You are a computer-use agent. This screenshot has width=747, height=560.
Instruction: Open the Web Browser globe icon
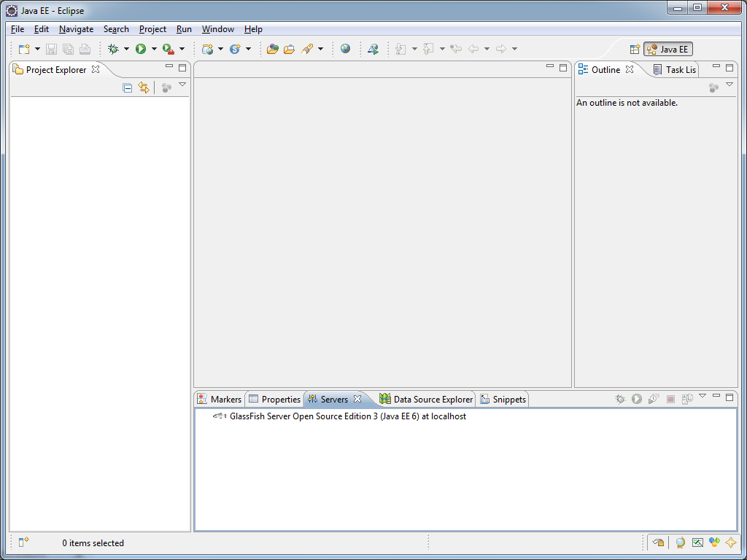(345, 49)
